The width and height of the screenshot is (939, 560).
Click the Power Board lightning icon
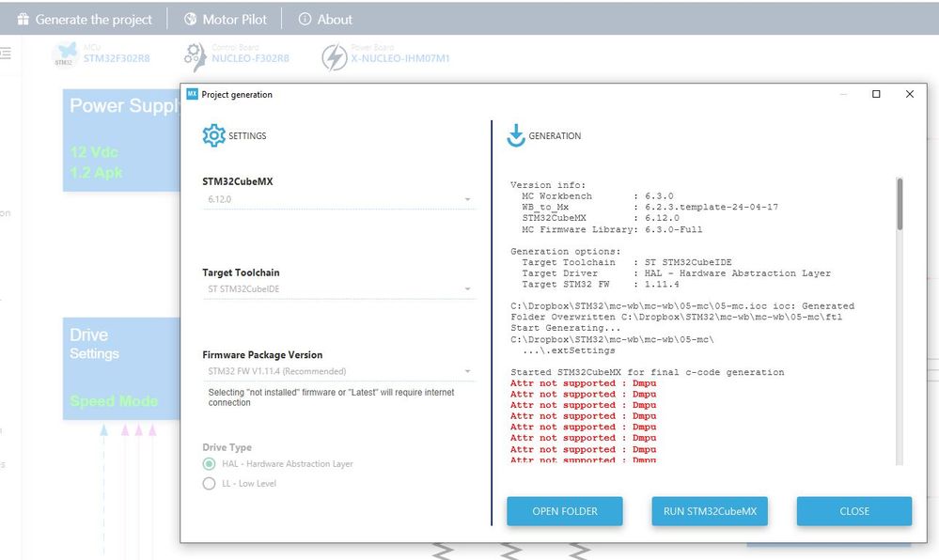coord(335,57)
